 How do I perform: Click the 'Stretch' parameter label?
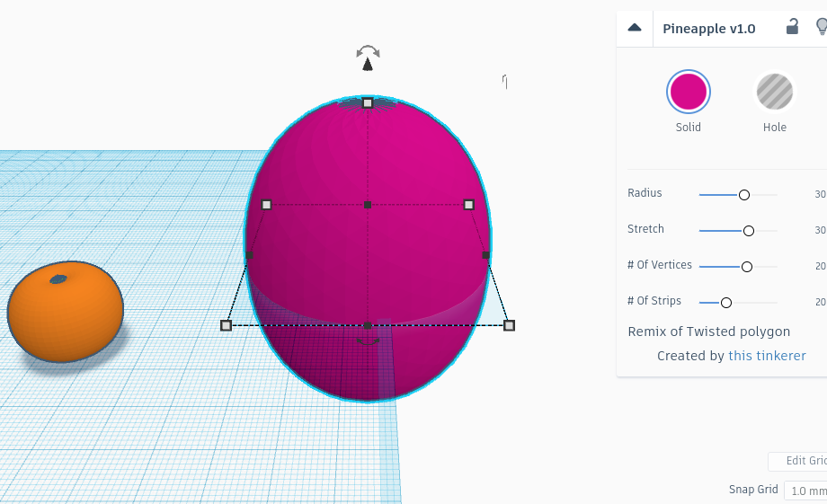click(645, 229)
